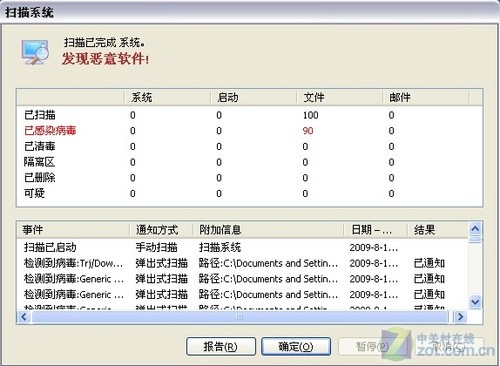Select the 已删除 row label
Image resolution: width=500 pixels, height=366 pixels.
(40, 178)
